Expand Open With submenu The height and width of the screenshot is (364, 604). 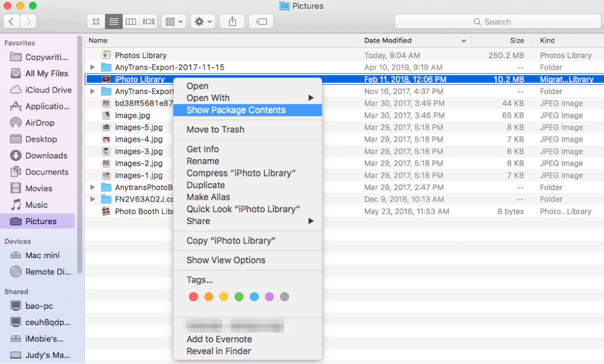(x=247, y=98)
